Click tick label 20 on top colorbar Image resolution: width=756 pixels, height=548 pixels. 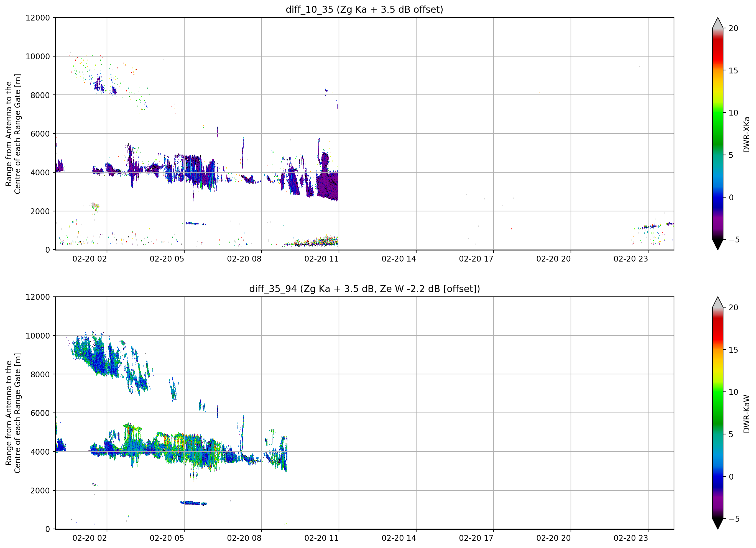pyautogui.click(x=733, y=28)
